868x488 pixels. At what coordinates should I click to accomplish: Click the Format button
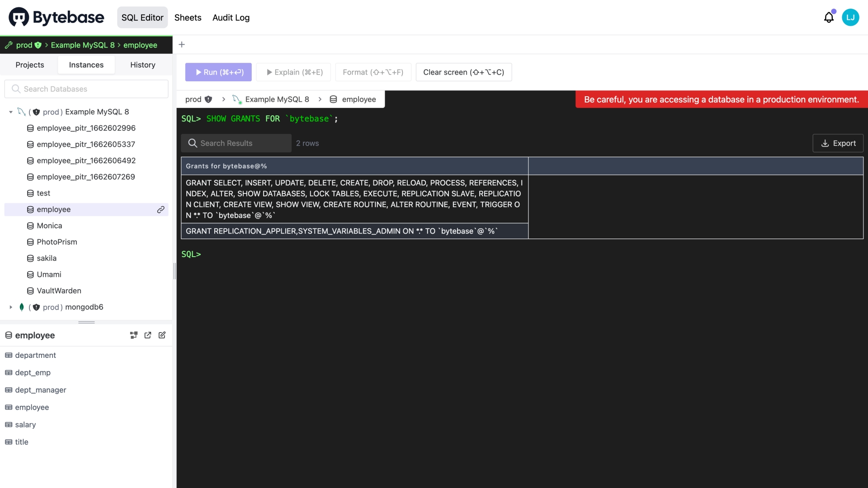373,72
